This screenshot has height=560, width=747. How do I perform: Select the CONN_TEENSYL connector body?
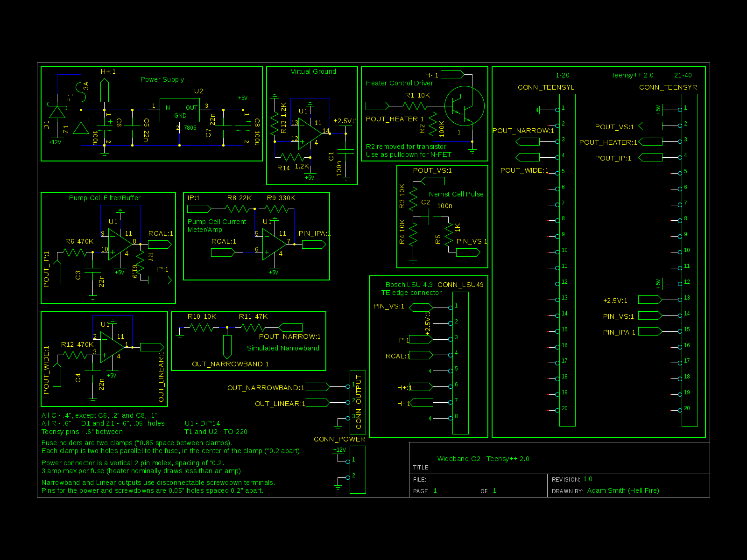[x=567, y=260]
